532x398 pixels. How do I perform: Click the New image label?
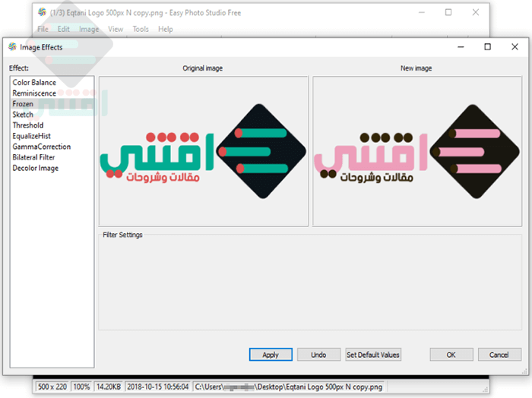[x=416, y=68]
